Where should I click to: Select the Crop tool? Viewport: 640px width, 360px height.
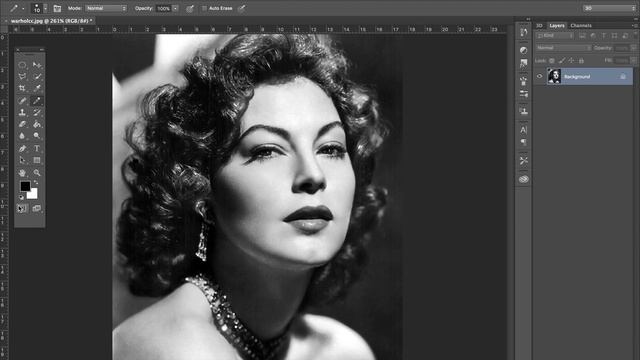coord(22,88)
